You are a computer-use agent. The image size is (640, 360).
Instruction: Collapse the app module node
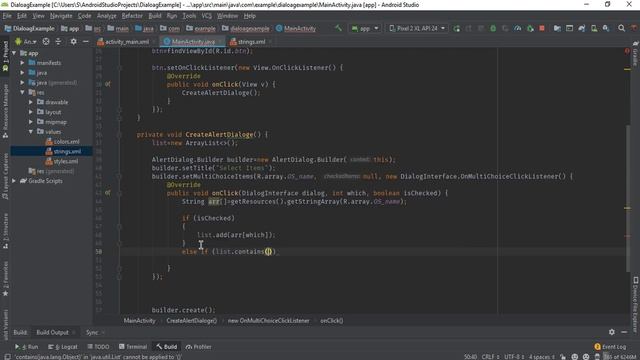(14, 53)
